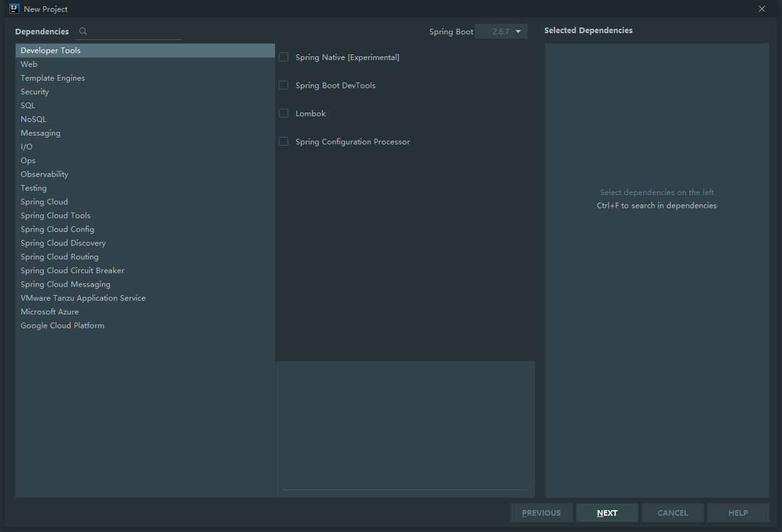Click the Spring Boot DevTools label
Image resolution: width=782 pixels, height=532 pixels.
coord(336,85)
